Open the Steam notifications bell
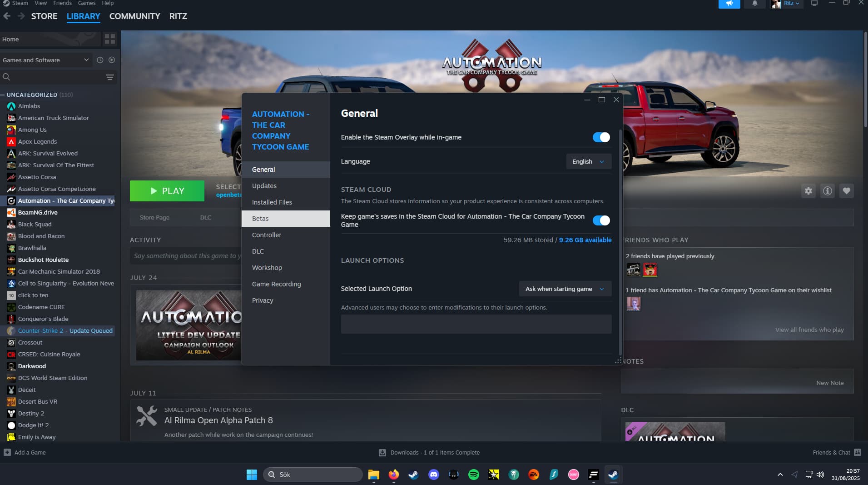This screenshot has width=868, height=485. [754, 4]
